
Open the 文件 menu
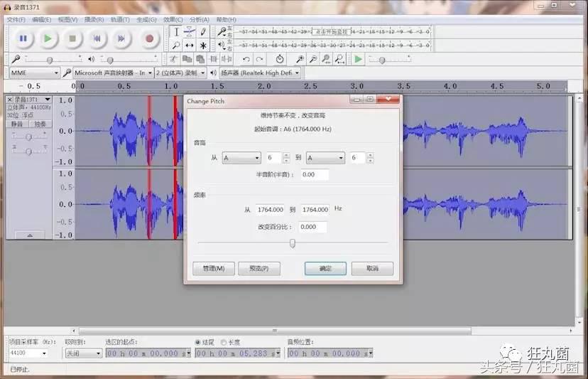16,19
